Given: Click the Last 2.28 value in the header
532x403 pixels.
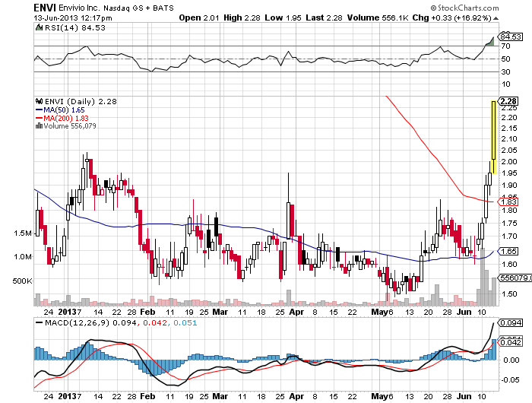Looking at the screenshot, I should tap(324, 17).
